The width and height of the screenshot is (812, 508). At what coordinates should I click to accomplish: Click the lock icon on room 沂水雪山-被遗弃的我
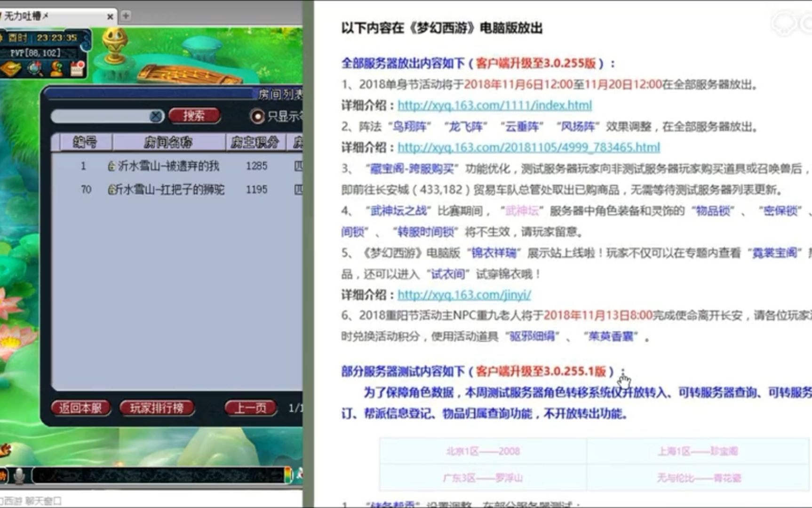coord(111,166)
